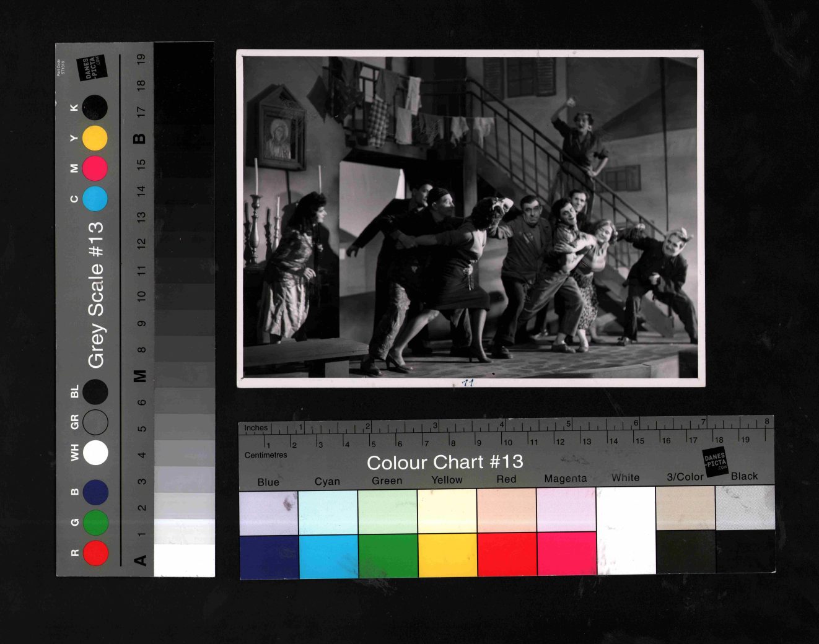The height and width of the screenshot is (644, 819).
Task: Click the yellow Y circle
Action: (x=95, y=137)
